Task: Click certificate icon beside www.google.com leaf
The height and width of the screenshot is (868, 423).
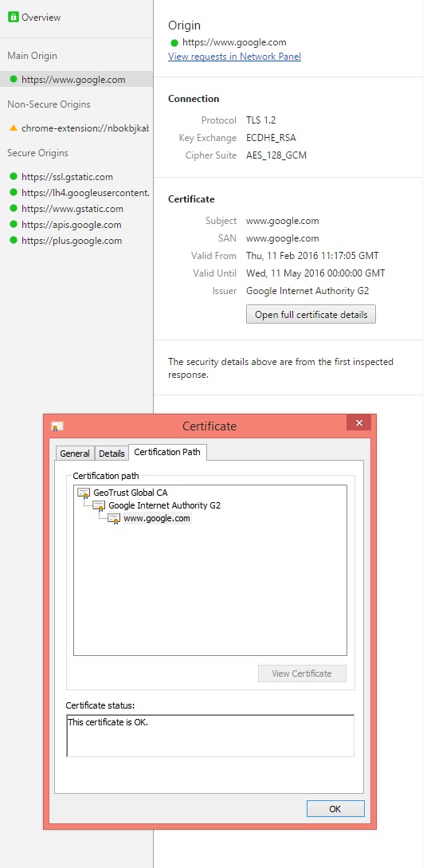Action: (x=114, y=519)
